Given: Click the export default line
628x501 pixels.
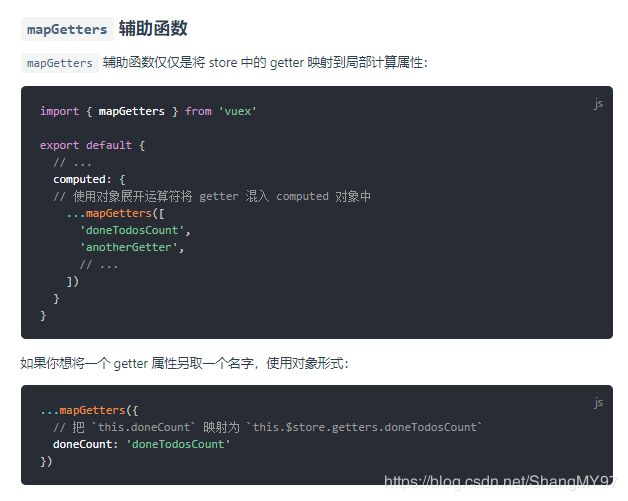Looking at the screenshot, I should pyautogui.click(x=93, y=145).
